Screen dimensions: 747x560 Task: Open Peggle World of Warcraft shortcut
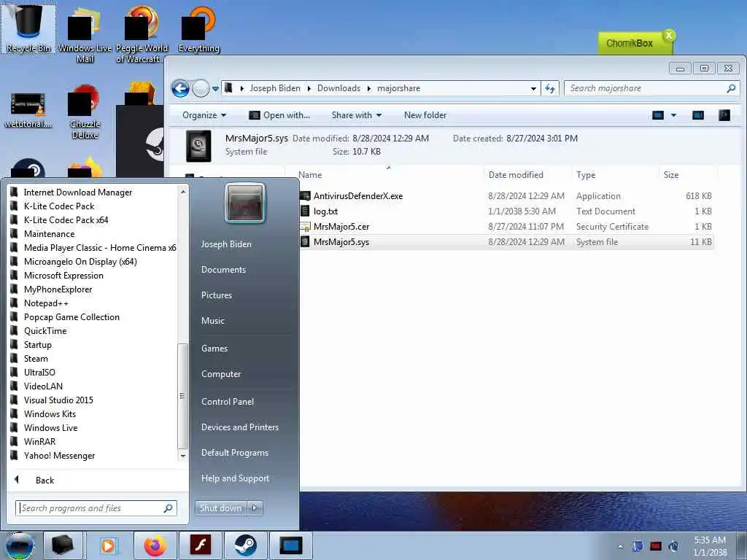(x=142, y=35)
